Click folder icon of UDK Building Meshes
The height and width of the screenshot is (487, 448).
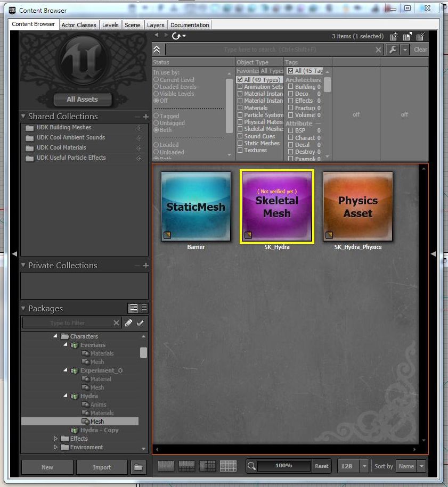29,128
